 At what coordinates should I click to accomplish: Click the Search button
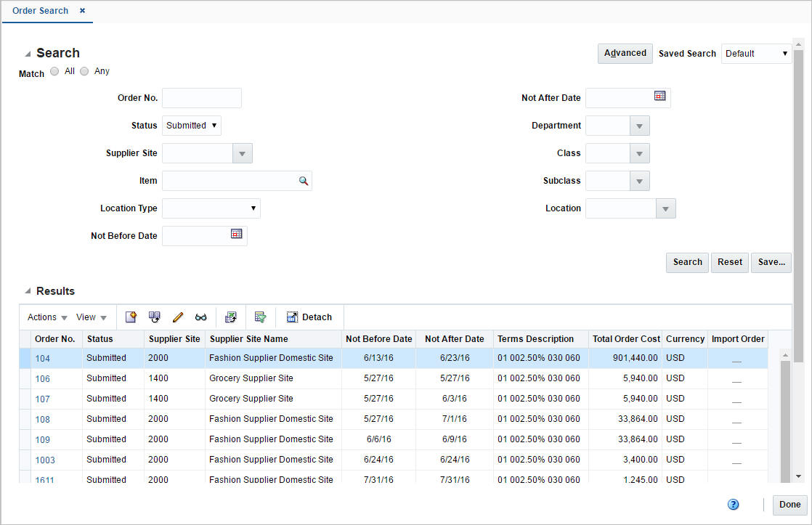coord(686,262)
